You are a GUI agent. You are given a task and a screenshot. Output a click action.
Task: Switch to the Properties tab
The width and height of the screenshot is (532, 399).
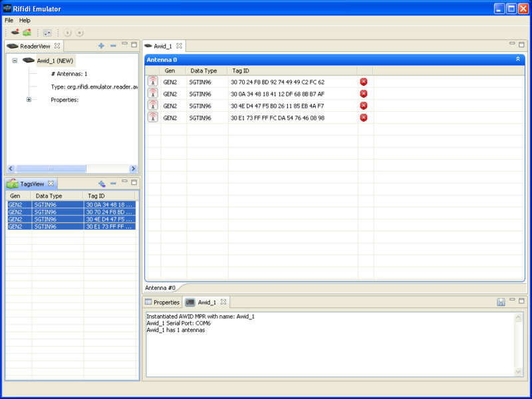pyautogui.click(x=162, y=303)
